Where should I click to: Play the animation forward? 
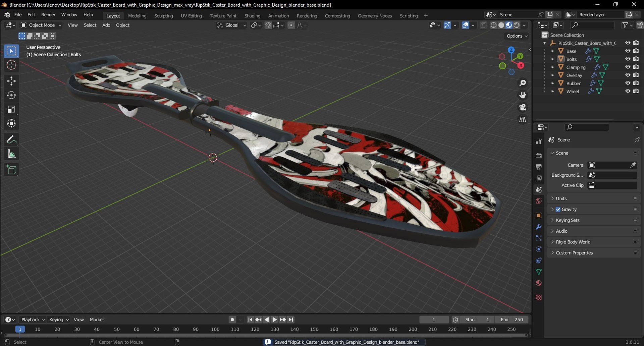click(274, 320)
